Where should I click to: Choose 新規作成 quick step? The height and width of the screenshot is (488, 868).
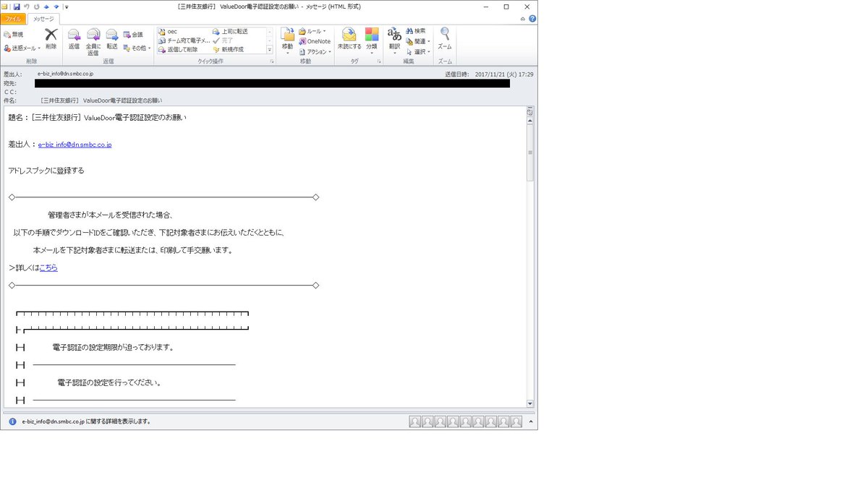pyautogui.click(x=229, y=49)
